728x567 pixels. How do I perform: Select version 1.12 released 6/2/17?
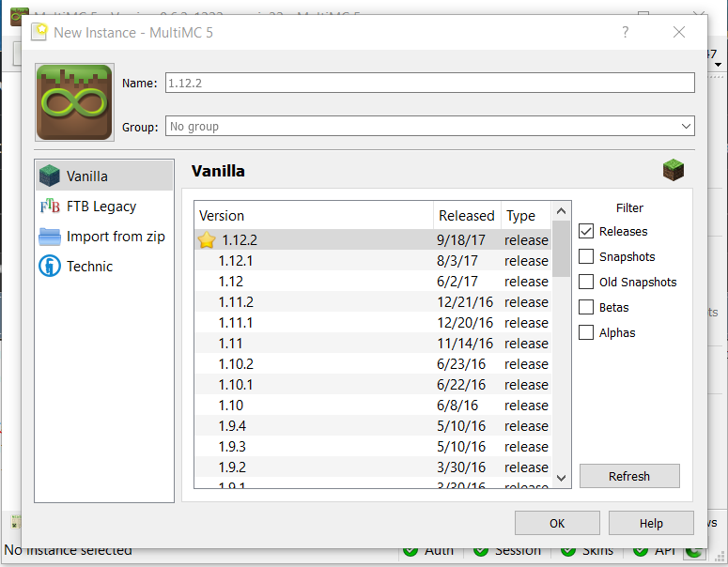tap(373, 282)
